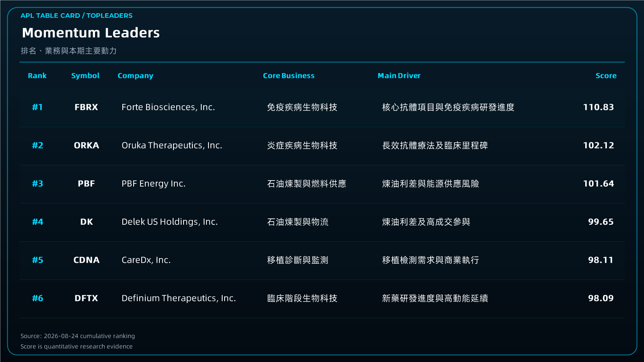Select rank #5 cell
644x362 pixels.
[x=37, y=260]
